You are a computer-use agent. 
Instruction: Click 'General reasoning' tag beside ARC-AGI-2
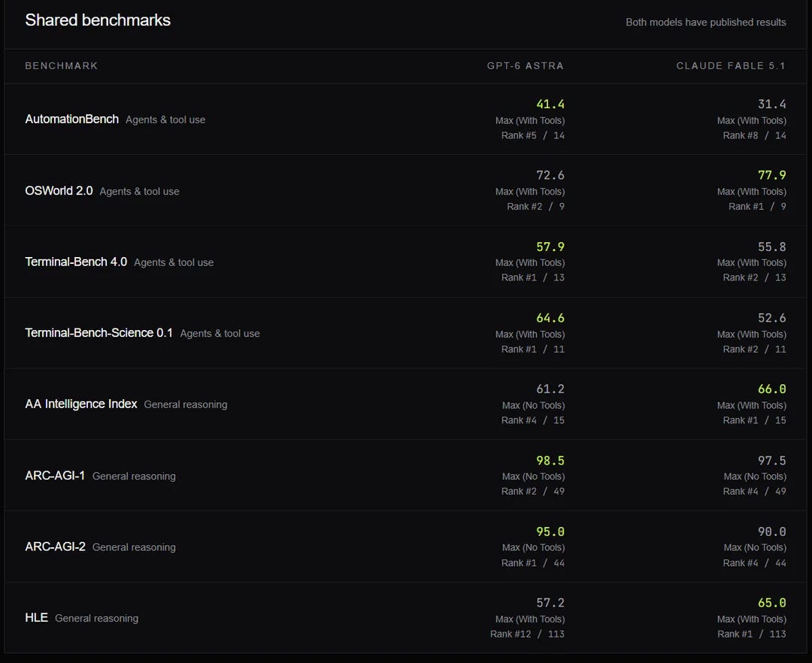134,547
